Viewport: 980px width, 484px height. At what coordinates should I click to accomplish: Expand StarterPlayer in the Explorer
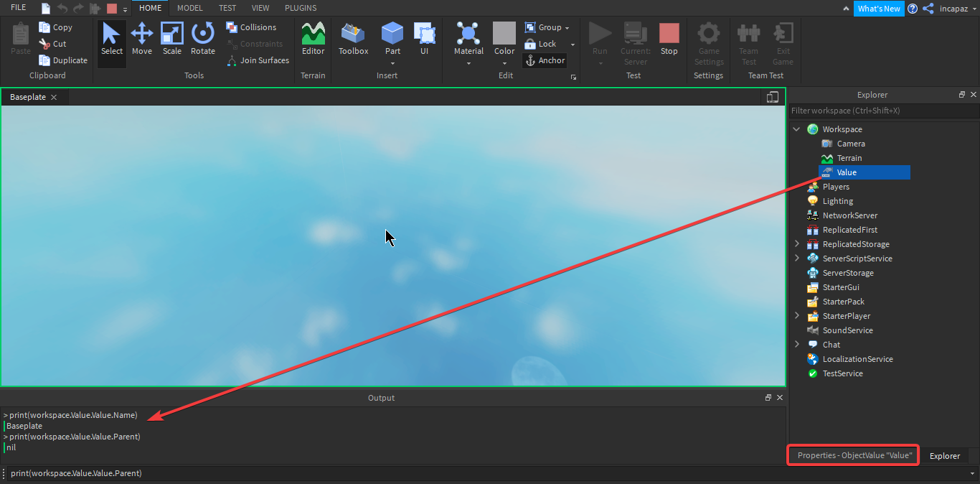tap(796, 315)
